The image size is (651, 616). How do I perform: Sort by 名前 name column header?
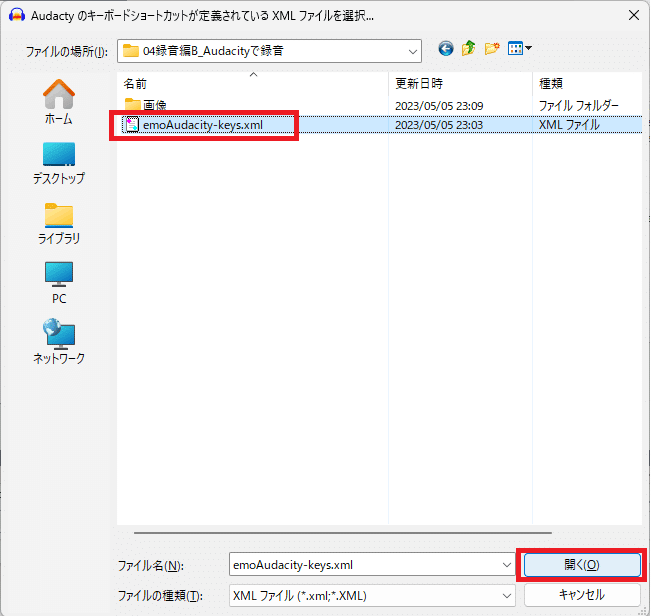pyautogui.click(x=252, y=83)
